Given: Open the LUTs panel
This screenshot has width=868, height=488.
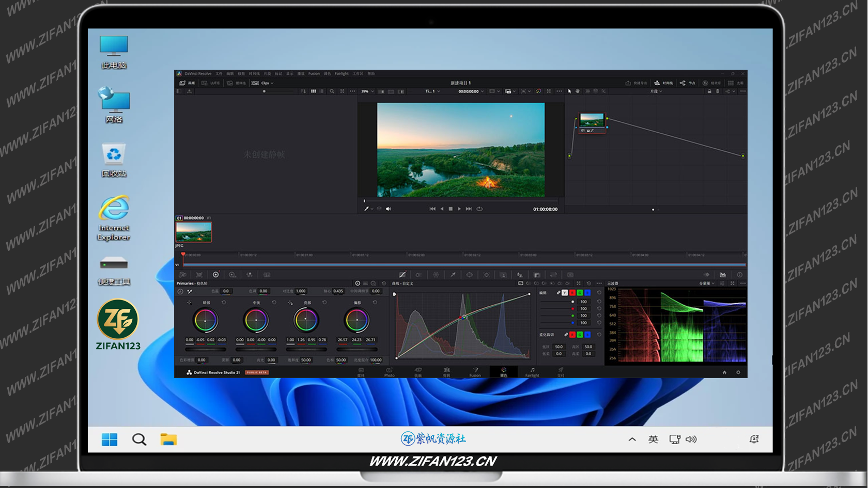Looking at the screenshot, I should click(x=211, y=83).
